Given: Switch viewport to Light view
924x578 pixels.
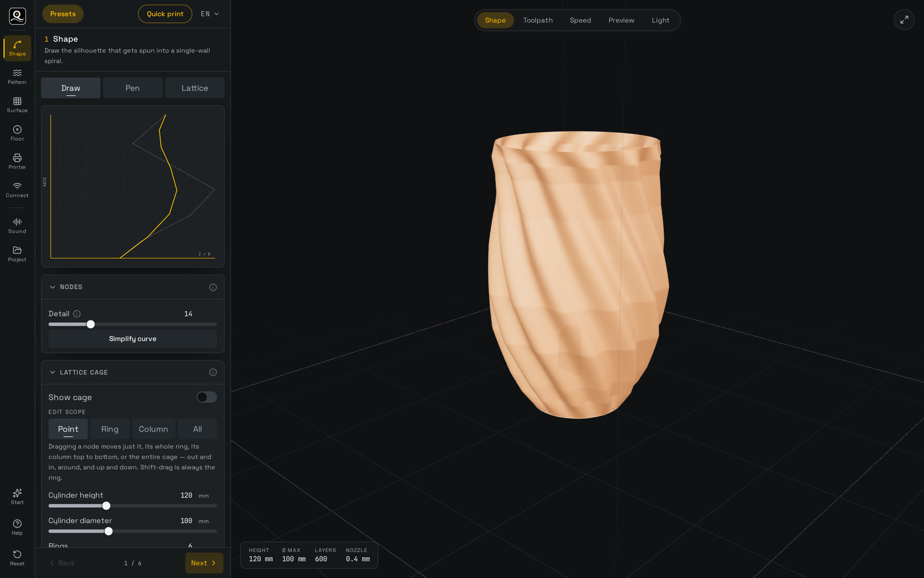Looking at the screenshot, I should [x=660, y=20].
